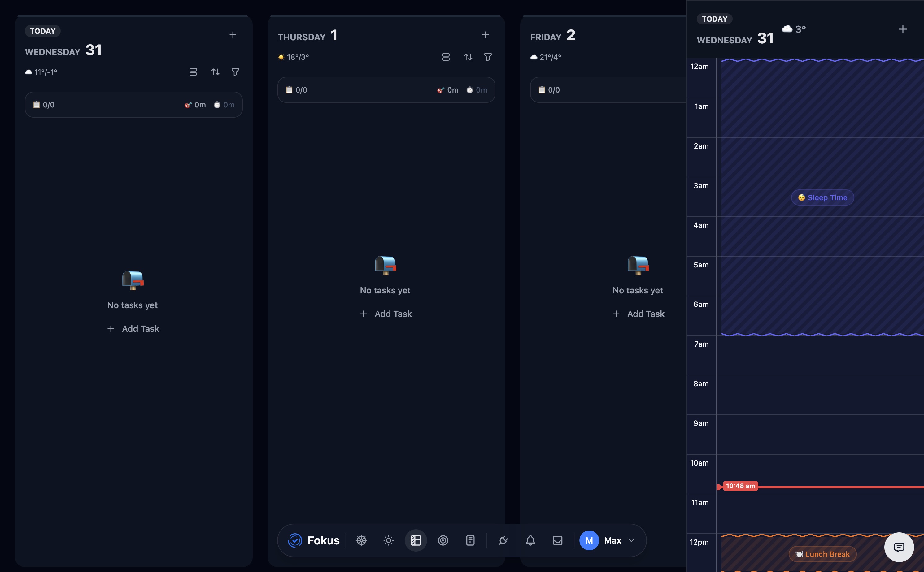Open the inbox tray icon in the toolbar
Screen dimensions: 924x572
click(557, 540)
